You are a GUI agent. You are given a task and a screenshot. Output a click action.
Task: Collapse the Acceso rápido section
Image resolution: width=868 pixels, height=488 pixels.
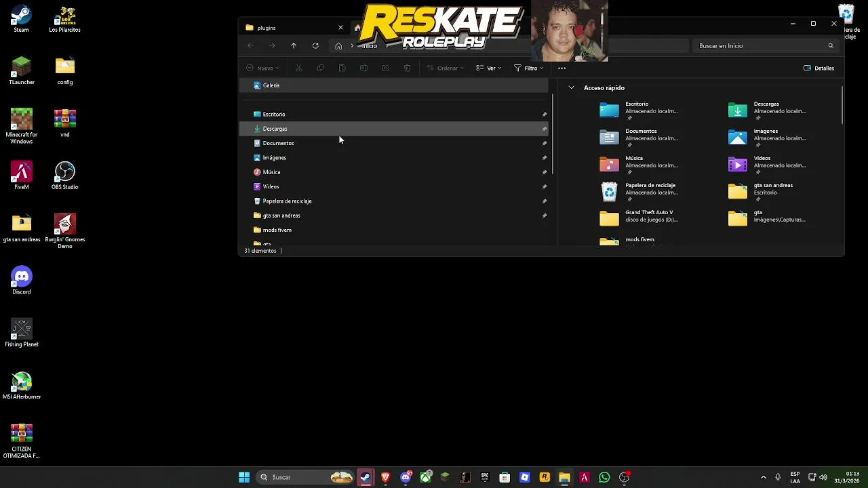(572, 87)
